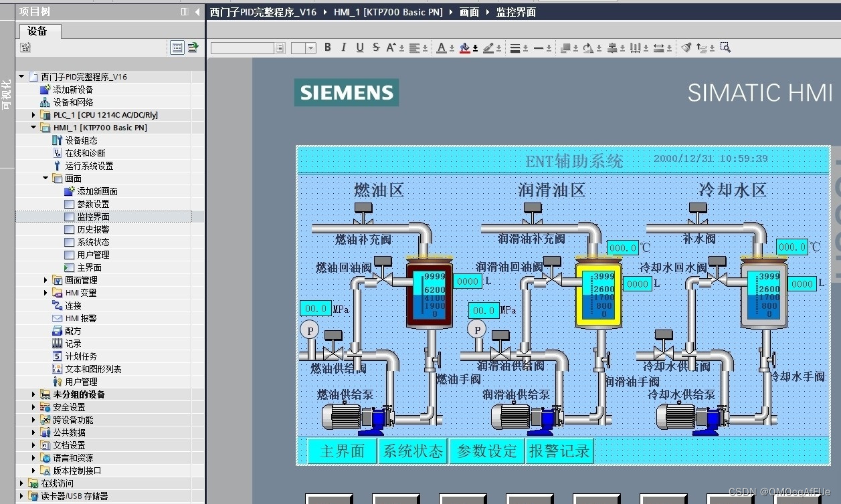Toggle strikethrough text formatting

376,47
